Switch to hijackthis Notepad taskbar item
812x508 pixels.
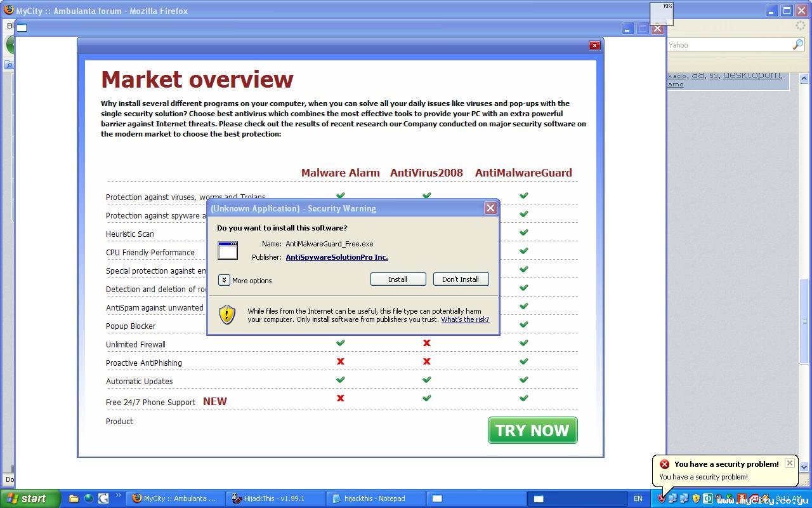tap(373, 498)
